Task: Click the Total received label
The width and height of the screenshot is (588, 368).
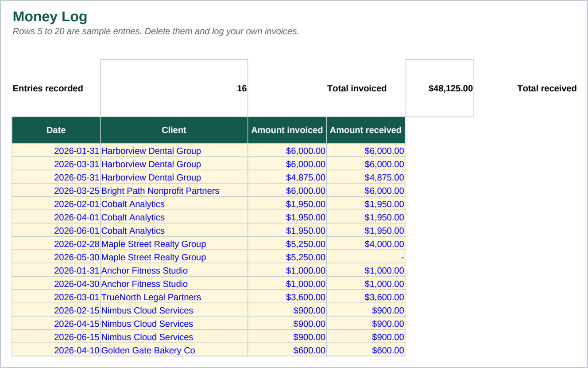Action: pyautogui.click(x=547, y=88)
